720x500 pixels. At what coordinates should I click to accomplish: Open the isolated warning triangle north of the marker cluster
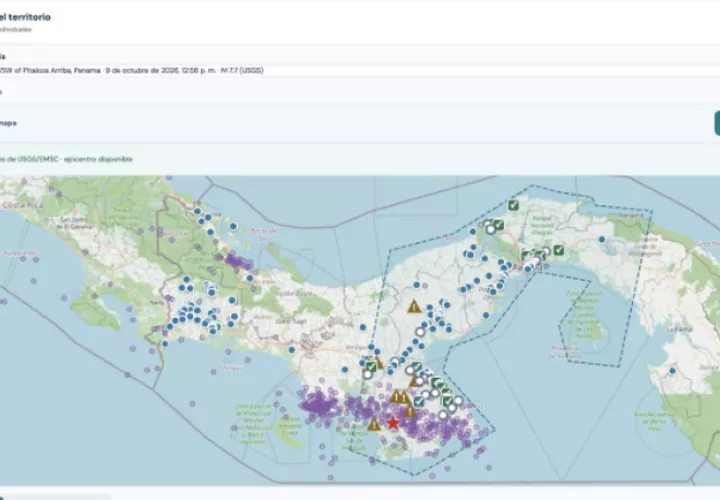[x=414, y=306]
